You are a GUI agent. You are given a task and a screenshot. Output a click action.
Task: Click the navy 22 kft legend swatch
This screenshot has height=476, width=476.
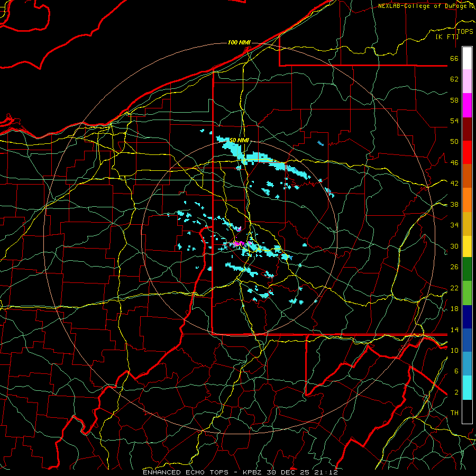[x=467, y=317]
